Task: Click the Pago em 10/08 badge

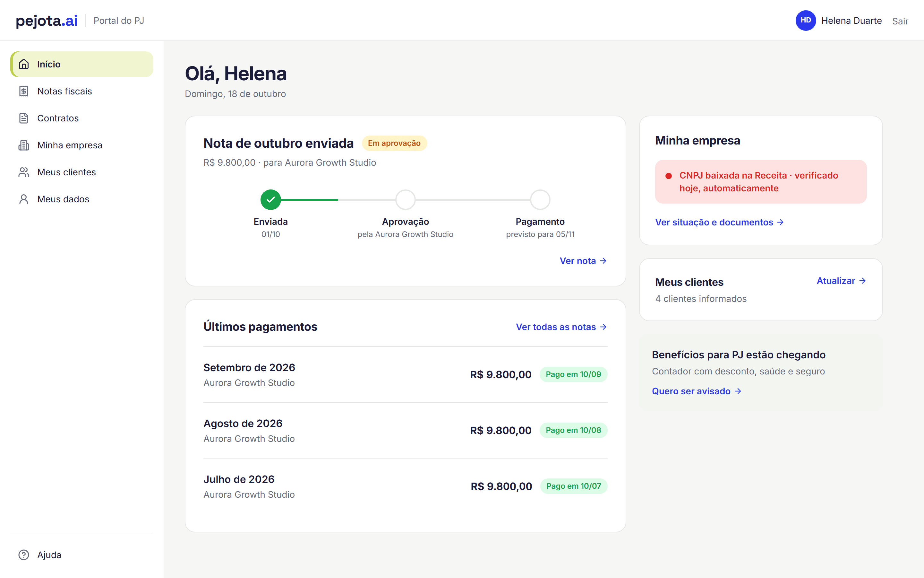Action: [573, 430]
